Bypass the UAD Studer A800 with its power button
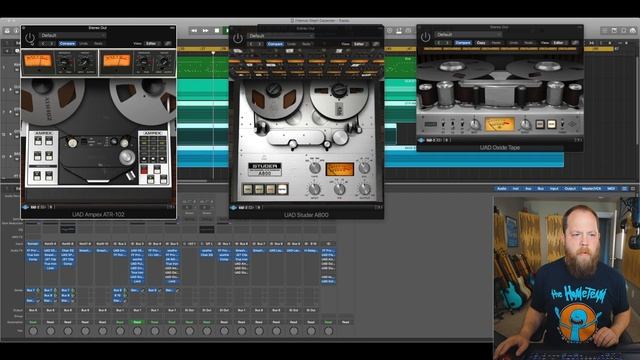Image resolution: width=640 pixels, height=360 pixels. click(x=238, y=38)
